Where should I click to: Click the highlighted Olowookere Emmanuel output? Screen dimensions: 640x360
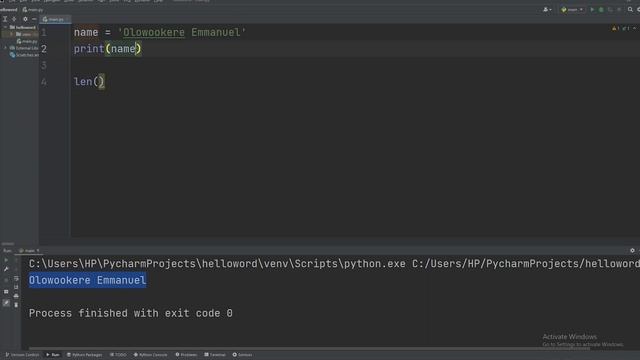click(87, 280)
